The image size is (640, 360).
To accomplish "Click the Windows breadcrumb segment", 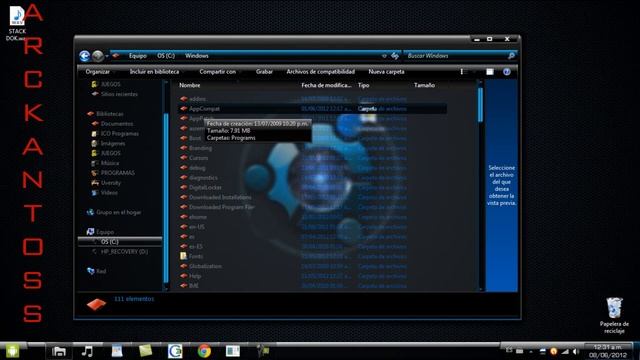I will (196, 56).
